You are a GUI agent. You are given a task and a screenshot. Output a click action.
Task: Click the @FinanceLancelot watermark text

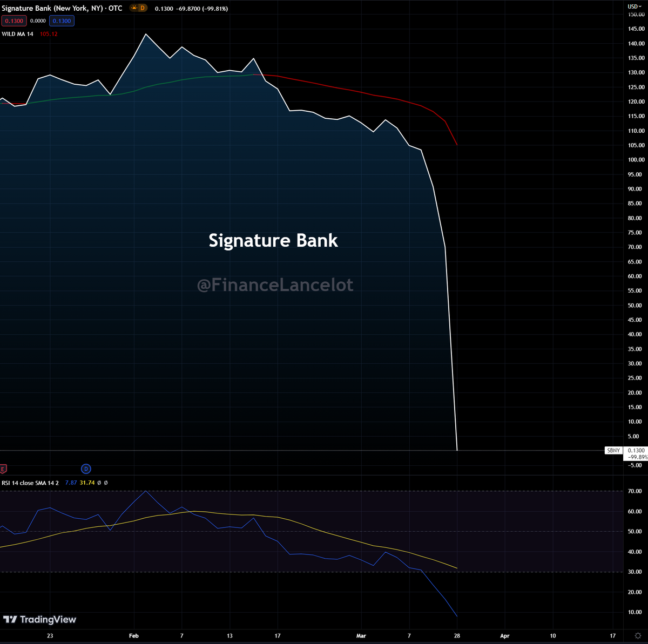pyautogui.click(x=274, y=284)
